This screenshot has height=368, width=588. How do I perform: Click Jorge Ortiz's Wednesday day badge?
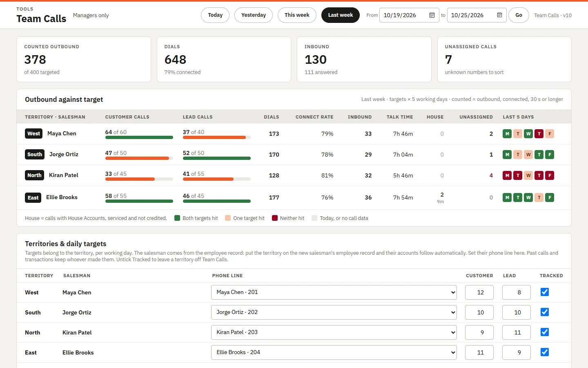(x=528, y=155)
